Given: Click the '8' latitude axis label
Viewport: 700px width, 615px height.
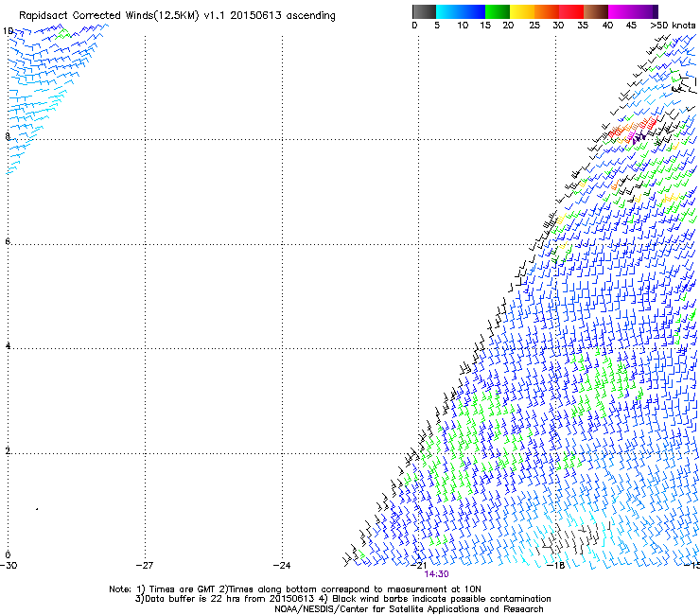Looking at the screenshot, I should point(8,136).
